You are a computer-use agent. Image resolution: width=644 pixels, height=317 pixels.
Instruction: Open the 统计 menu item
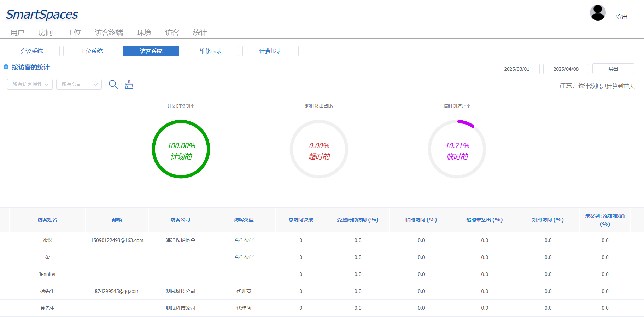pos(200,33)
